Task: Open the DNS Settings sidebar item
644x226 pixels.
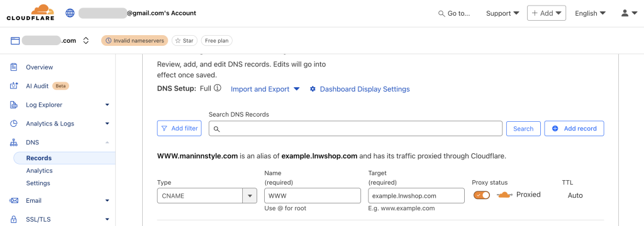Action: click(x=38, y=183)
